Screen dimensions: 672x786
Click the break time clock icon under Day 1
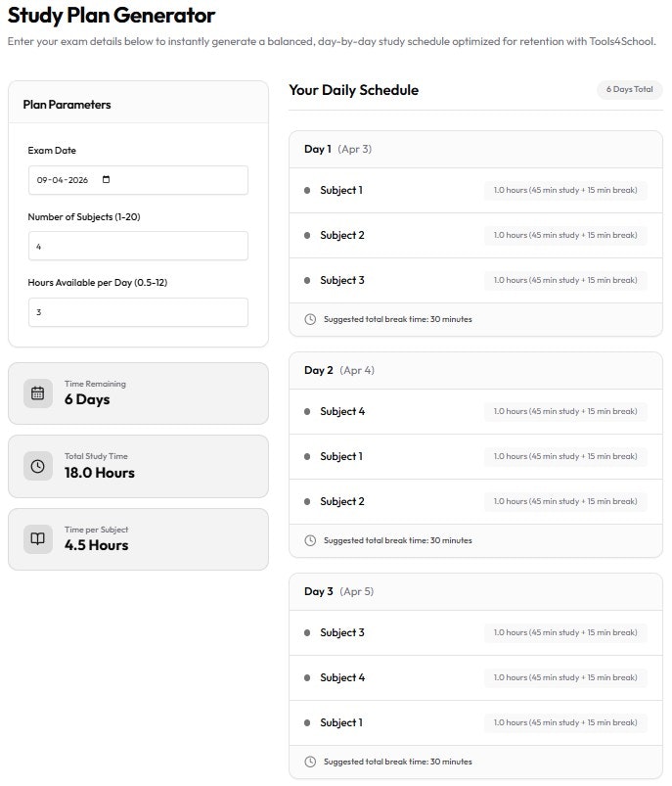[x=312, y=319]
